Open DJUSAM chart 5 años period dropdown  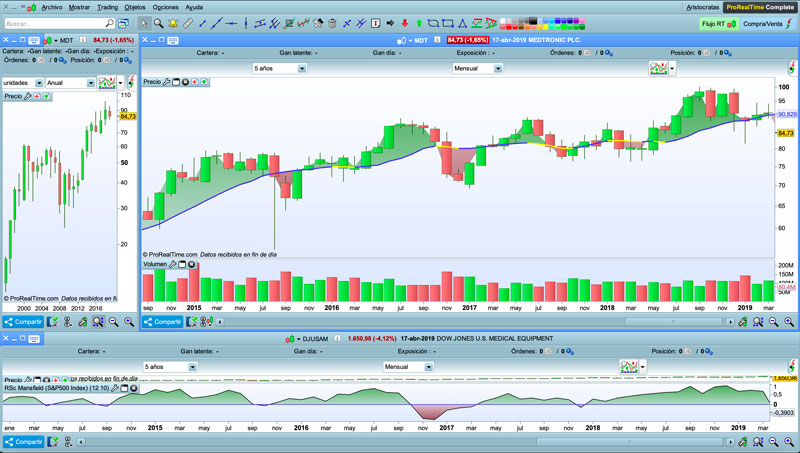(x=169, y=367)
